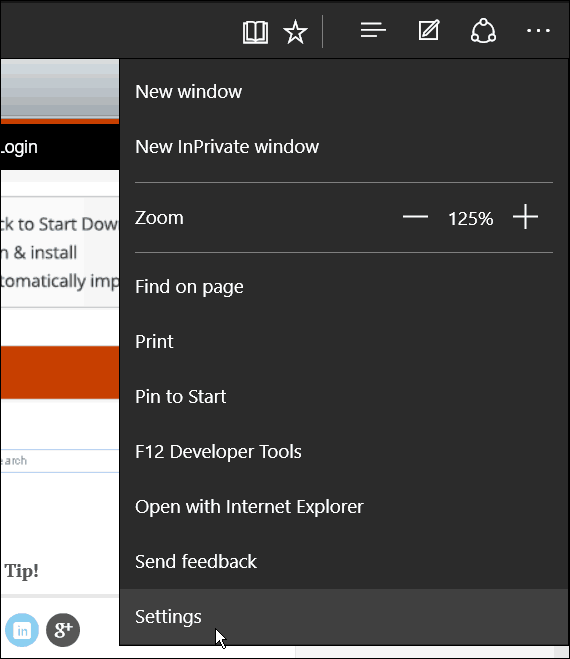
Task: Click the Share icon in toolbar
Action: click(x=483, y=31)
